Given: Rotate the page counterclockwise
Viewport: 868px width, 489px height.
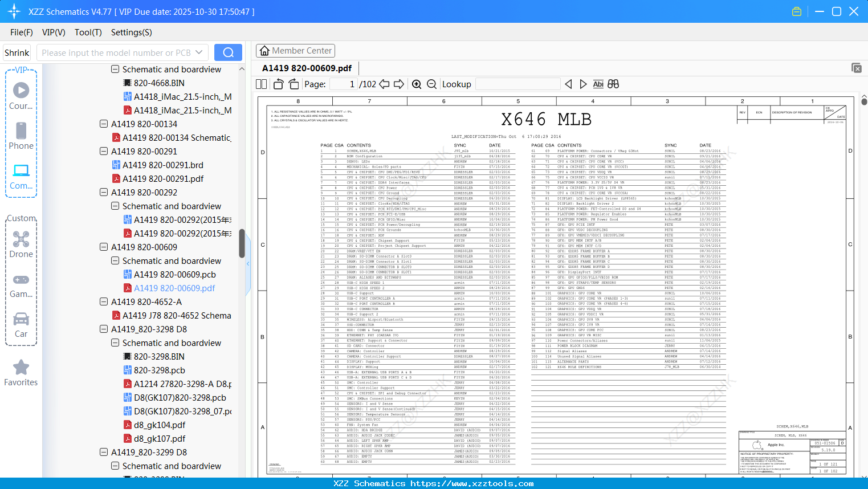Looking at the screenshot, I should (279, 84).
